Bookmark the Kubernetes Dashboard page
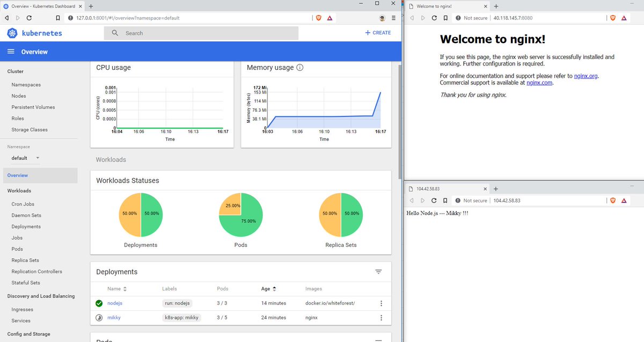 57,18
